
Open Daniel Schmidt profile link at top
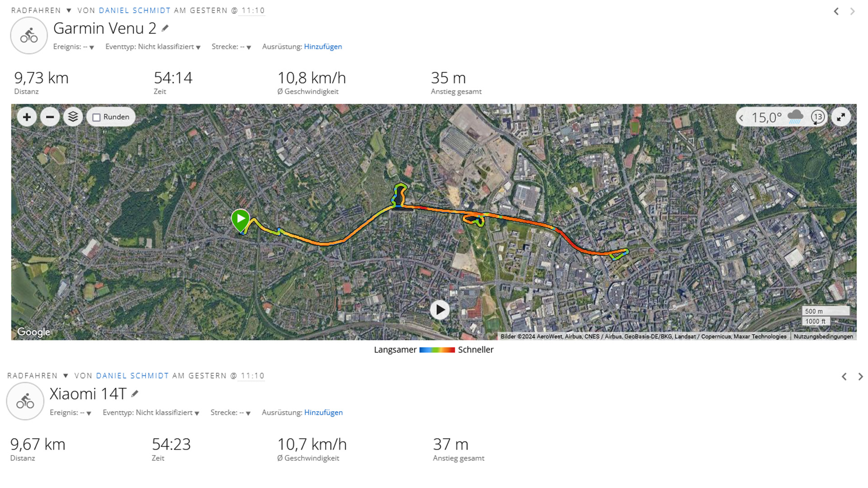(x=135, y=10)
